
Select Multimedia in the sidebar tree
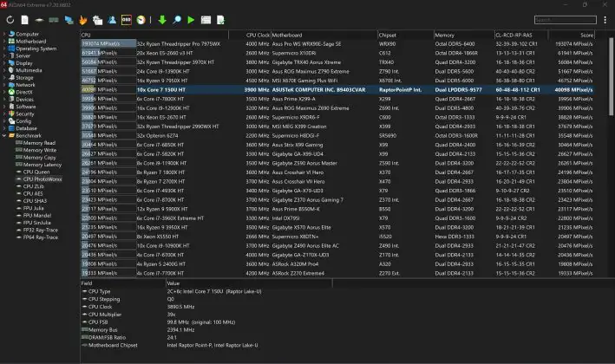click(29, 70)
